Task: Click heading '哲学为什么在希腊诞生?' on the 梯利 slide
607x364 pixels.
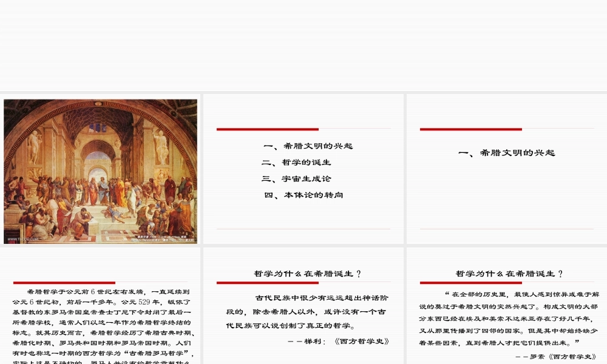Action: pos(307,274)
